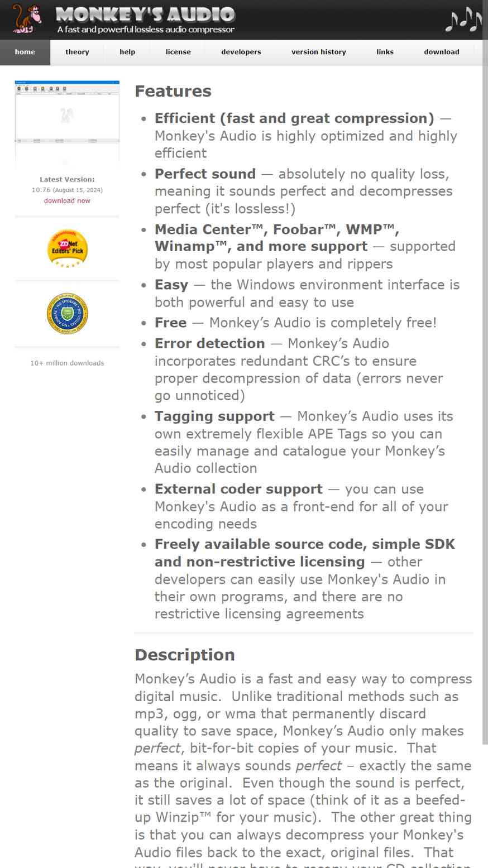Screen dimensions: 488x868
Task: Click the 'download now' link
Action: tap(67, 201)
